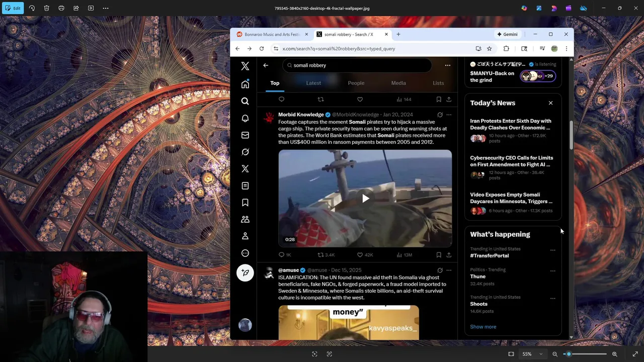Viewport: 644px width, 362px height.
Task: Switch to the Media tab
Action: point(398,83)
